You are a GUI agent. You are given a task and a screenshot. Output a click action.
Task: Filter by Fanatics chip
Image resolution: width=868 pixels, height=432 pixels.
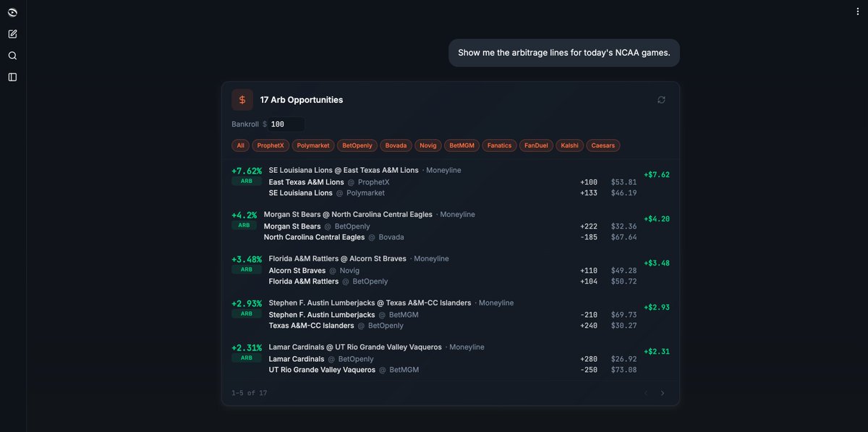click(x=500, y=145)
